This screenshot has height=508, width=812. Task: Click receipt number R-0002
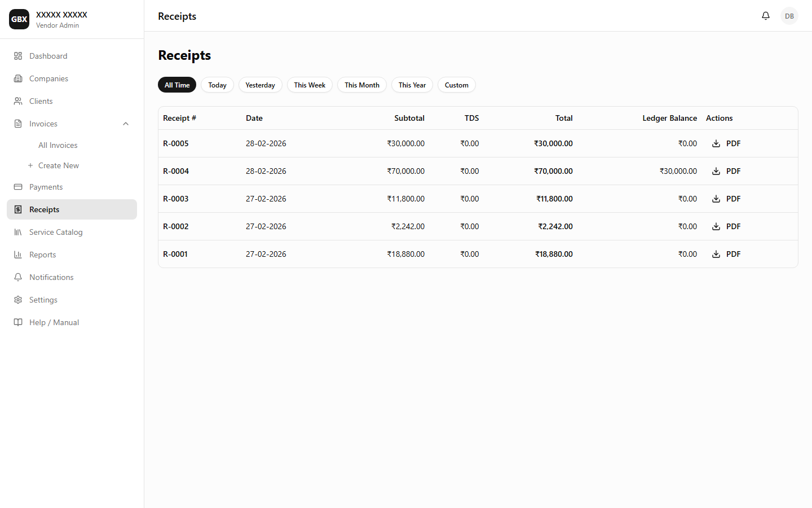176,226
